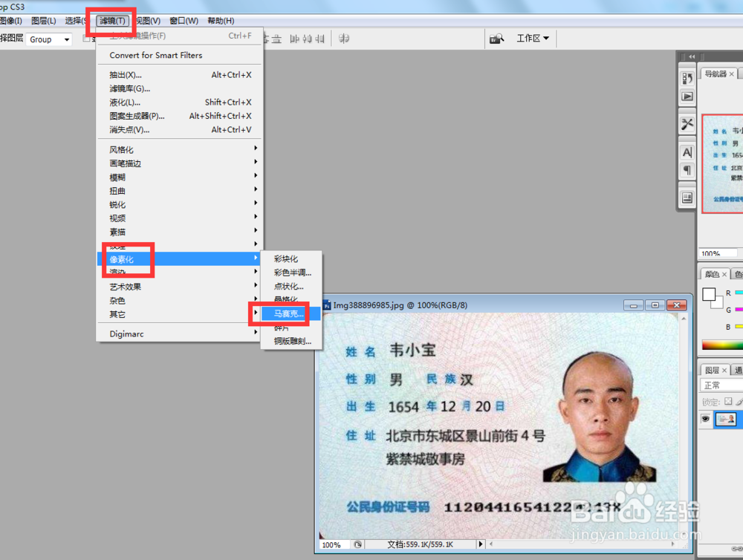Open the History panel icon in dock
Image resolution: width=743 pixels, height=560 pixels.
click(x=687, y=78)
